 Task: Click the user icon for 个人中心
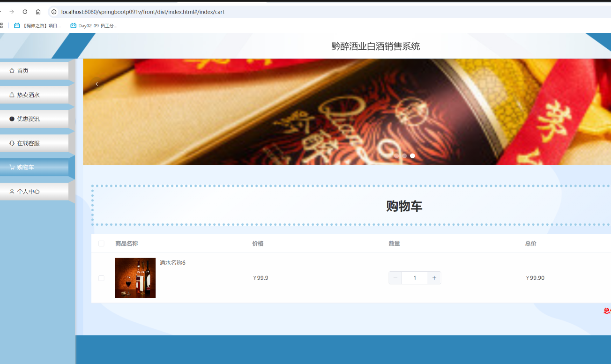(x=12, y=192)
